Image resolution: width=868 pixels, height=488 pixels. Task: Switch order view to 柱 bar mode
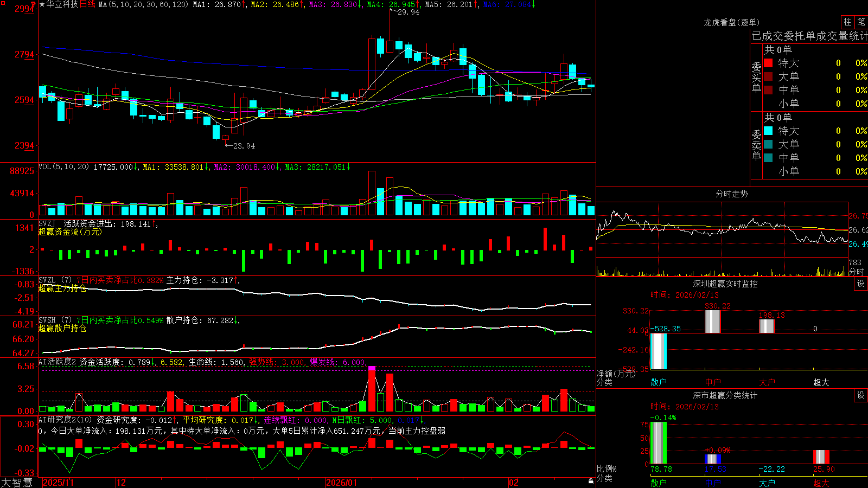pos(847,22)
